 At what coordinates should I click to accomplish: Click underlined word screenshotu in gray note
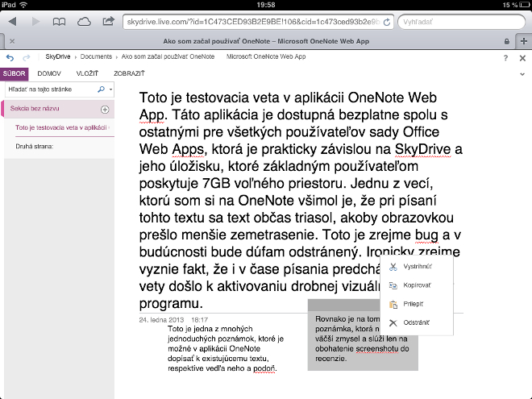click(x=377, y=349)
